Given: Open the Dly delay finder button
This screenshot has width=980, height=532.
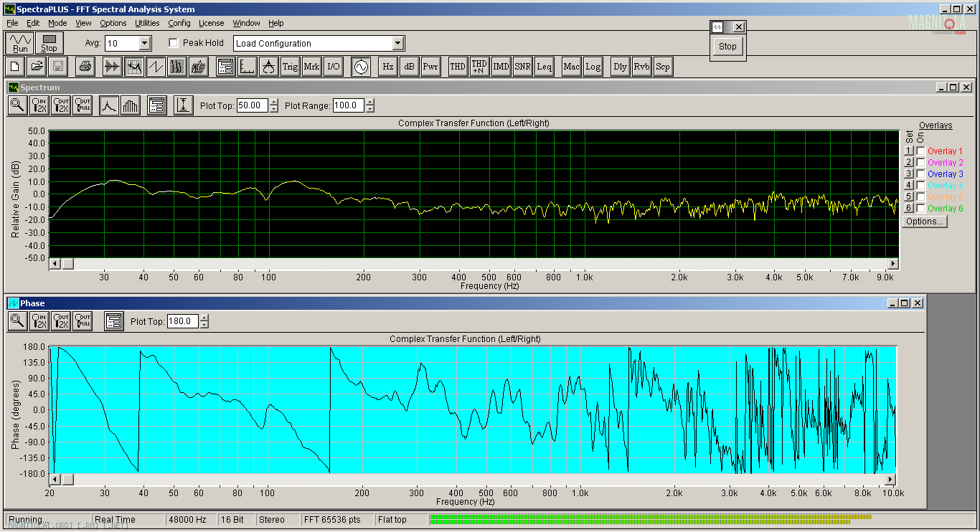Looking at the screenshot, I should pyautogui.click(x=620, y=67).
